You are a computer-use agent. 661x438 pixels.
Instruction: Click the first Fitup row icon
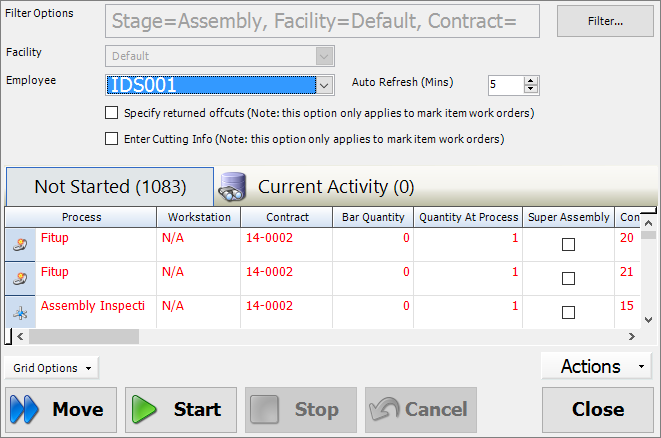pos(20,244)
